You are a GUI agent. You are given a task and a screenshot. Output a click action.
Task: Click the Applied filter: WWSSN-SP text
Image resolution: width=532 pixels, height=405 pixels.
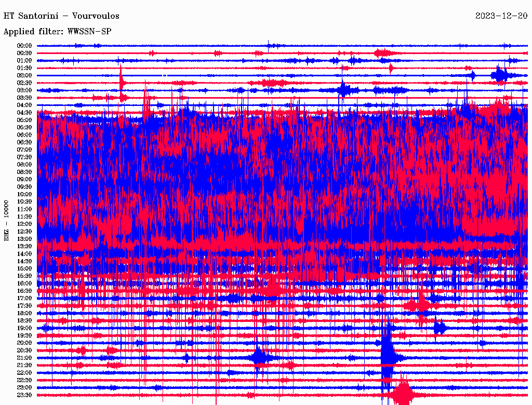coord(57,32)
